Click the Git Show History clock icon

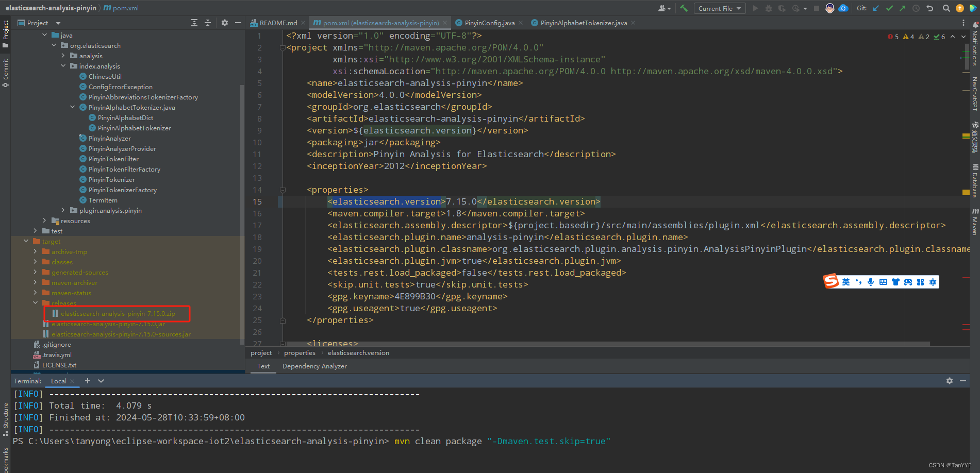916,8
